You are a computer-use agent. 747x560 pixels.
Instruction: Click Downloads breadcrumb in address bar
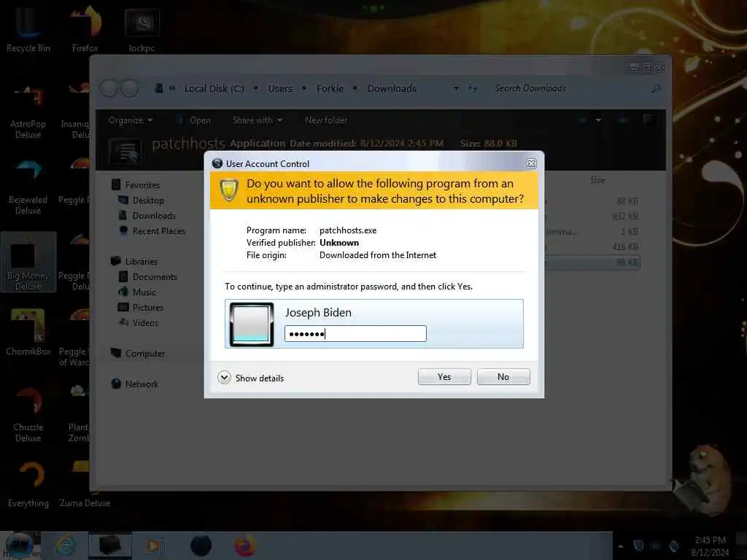click(392, 88)
